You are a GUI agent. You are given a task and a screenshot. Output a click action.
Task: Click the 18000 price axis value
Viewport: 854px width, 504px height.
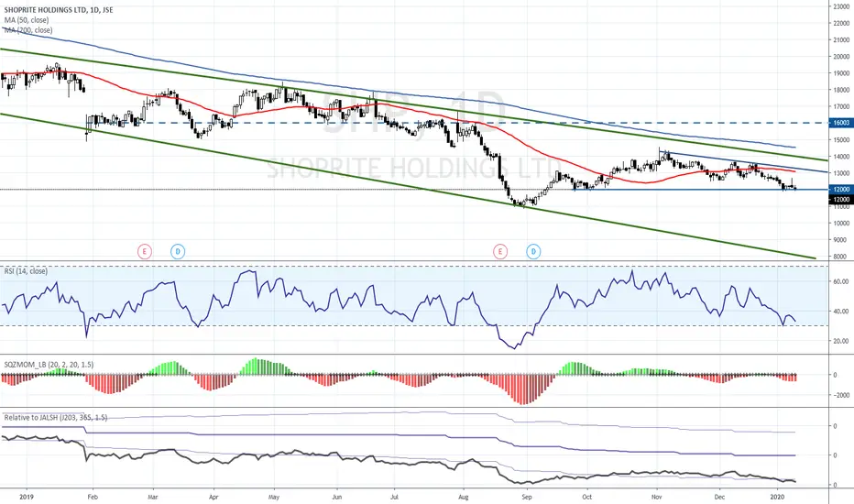[x=841, y=90]
